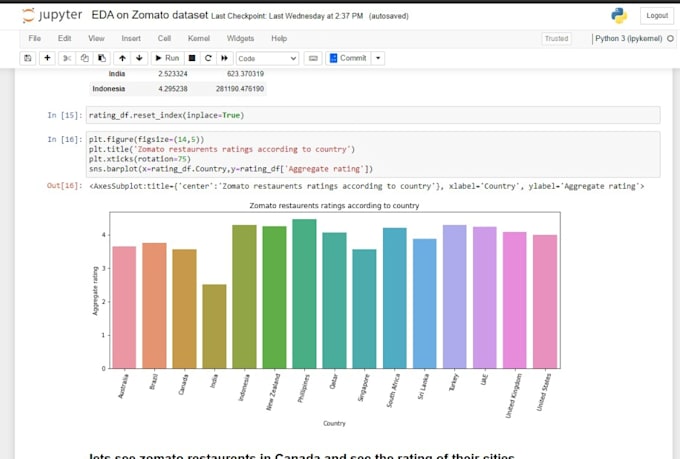Viewport: 680px width, 459px height.
Task: Open the command palette keyboard icon
Action: coord(313,58)
